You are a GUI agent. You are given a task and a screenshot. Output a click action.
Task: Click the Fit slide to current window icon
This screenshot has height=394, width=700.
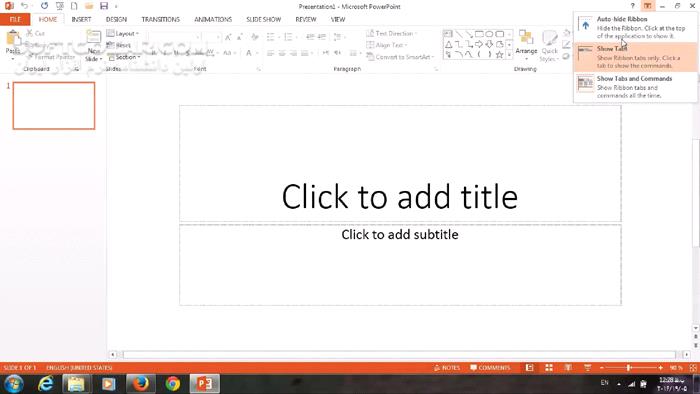point(693,368)
